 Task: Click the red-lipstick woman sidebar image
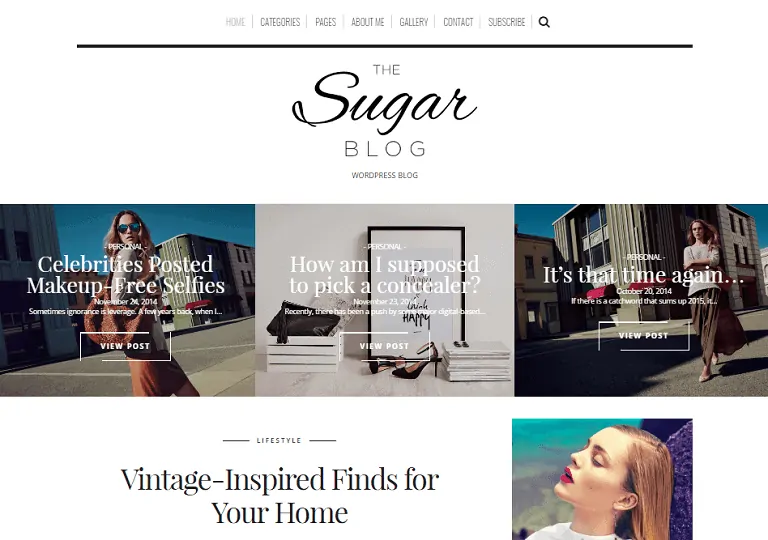pos(602,479)
